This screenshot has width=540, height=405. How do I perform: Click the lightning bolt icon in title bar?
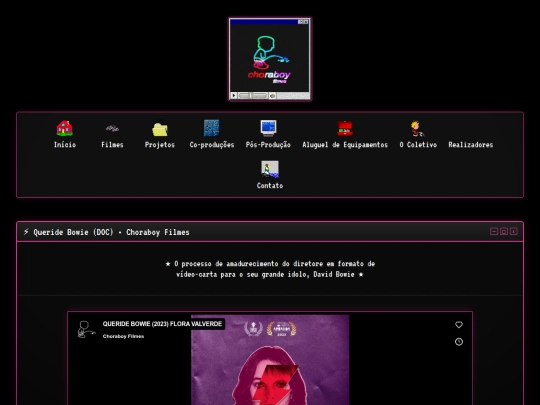click(26, 232)
